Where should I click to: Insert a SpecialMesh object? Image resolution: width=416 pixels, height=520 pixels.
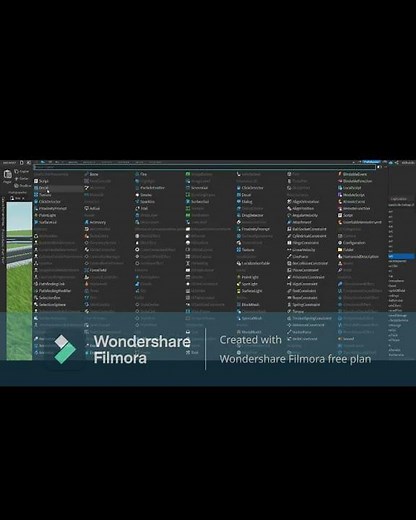pyautogui.click(x=249, y=318)
